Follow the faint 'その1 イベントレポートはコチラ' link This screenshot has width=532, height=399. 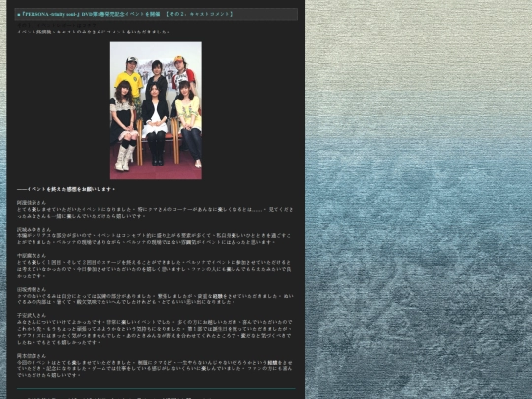coord(56,25)
